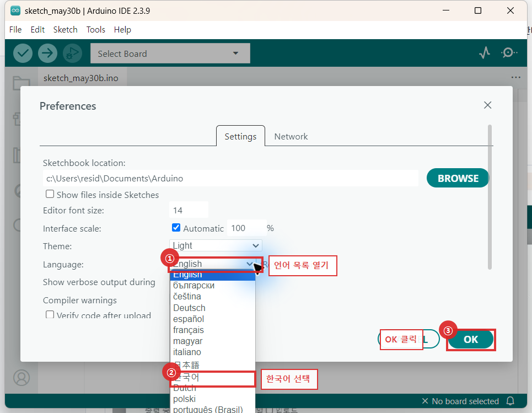Open the Edit menu
The width and height of the screenshot is (532, 413).
point(37,30)
